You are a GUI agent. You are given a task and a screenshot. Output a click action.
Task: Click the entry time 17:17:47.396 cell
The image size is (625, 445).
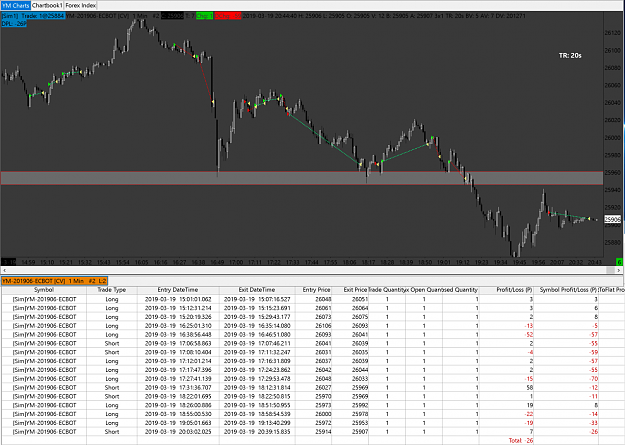click(x=178, y=370)
